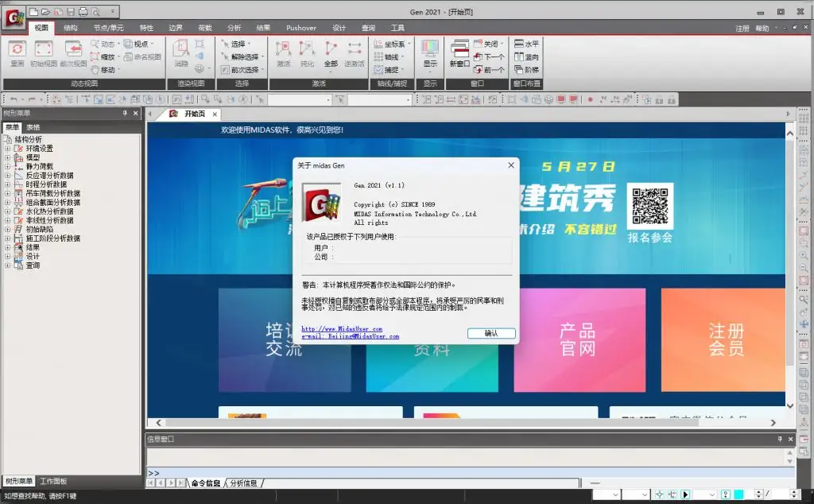Expand the 施工阶段分析数据 tree node
Screen dimensions: 814x504
coord(7,238)
